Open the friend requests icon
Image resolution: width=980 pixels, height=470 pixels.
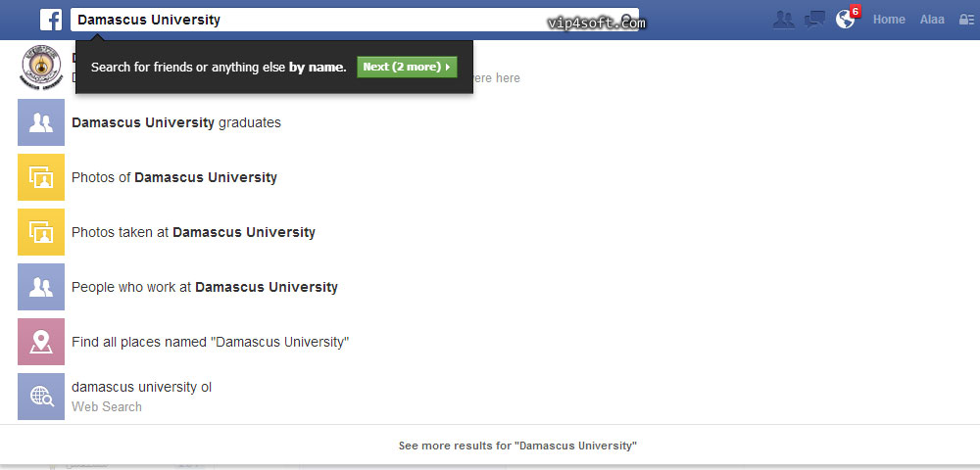click(x=784, y=20)
